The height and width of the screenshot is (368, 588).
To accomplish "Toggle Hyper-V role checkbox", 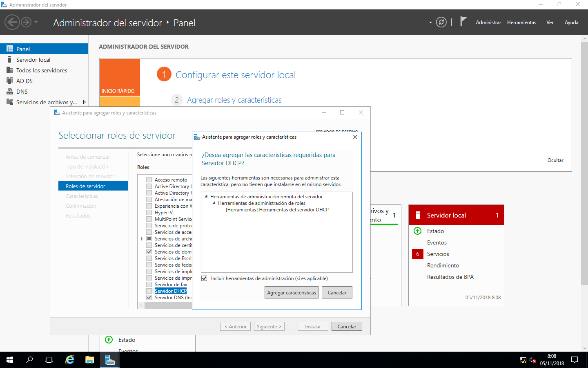I will tap(149, 213).
